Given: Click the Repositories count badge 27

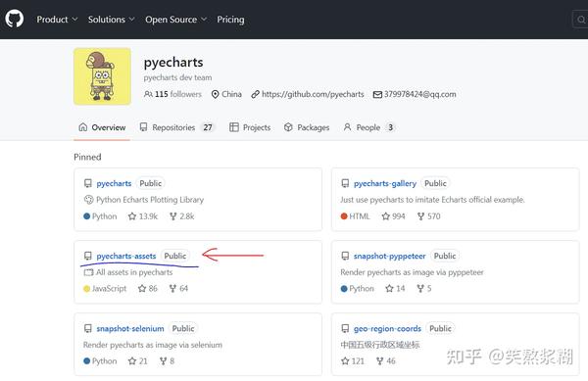Looking at the screenshot, I should (x=208, y=127).
